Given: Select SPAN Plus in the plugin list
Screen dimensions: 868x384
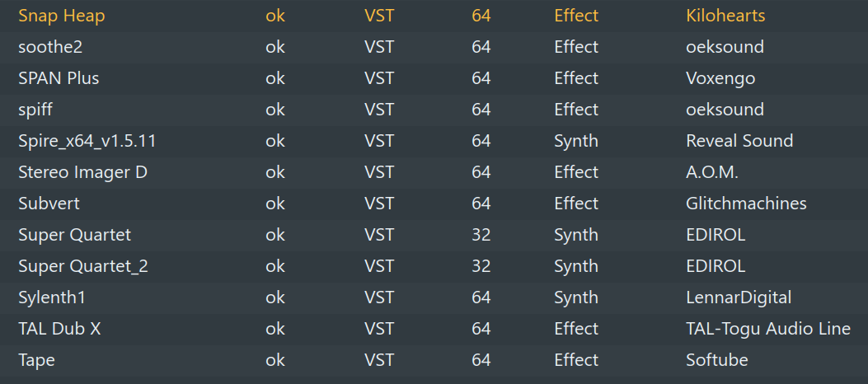Looking at the screenshot, I should 59,78.
